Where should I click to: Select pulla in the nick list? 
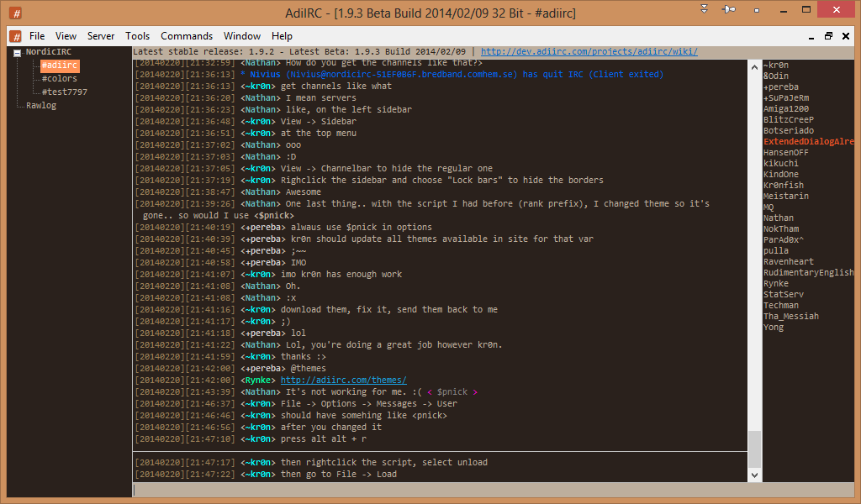pyautogui.click(x=776, y=250)
